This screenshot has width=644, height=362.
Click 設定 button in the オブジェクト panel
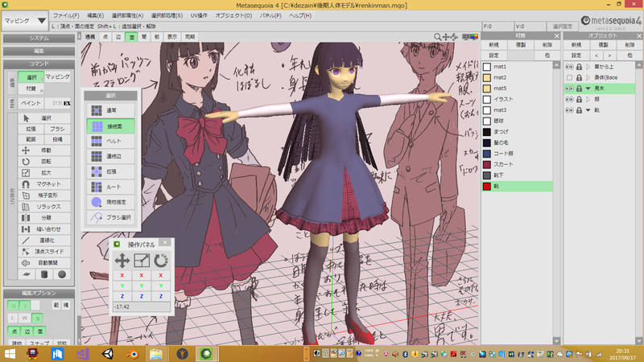tap(576, 56)
